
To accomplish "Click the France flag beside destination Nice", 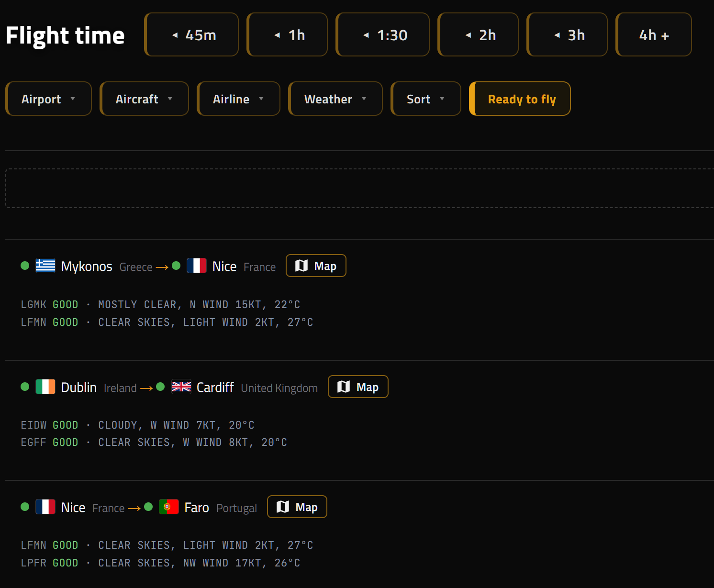I will click(x=197, y=266).
